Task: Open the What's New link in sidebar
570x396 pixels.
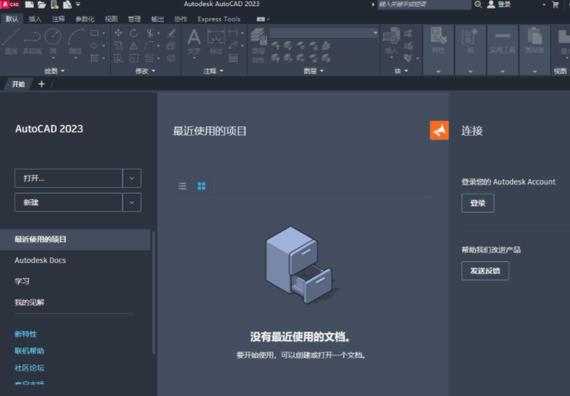Action: pyautogui.click(x=25, y=334)
